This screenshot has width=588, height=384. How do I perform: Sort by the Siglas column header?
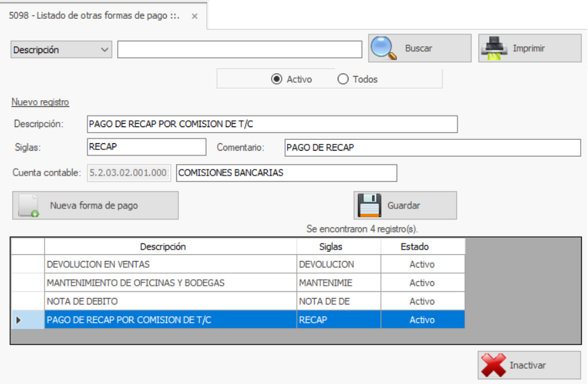[338, 247]
